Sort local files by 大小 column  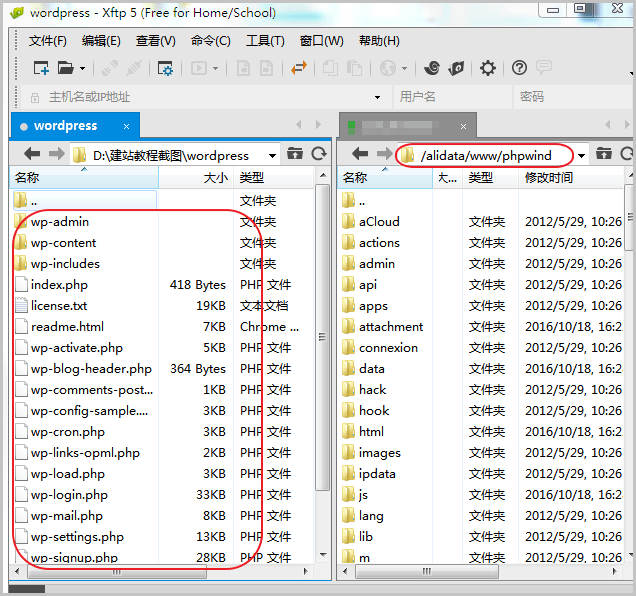215,177
